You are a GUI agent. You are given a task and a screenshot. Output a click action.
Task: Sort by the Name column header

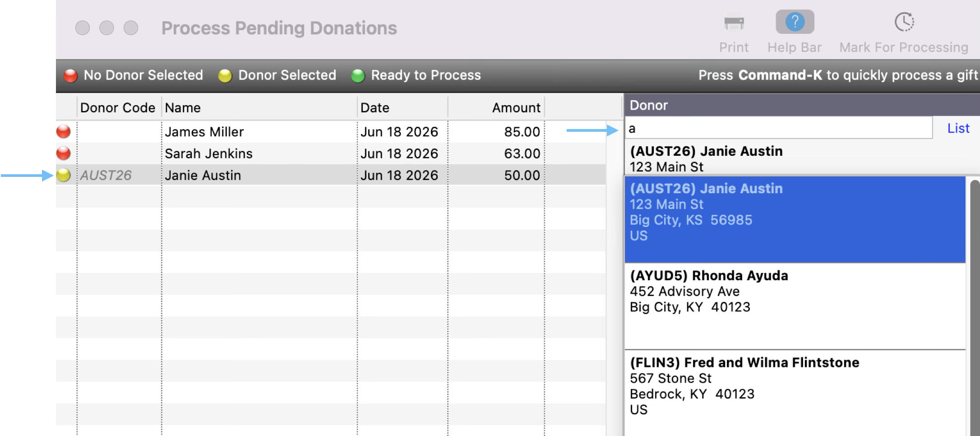pyautogui.click(x=259, y=107)
